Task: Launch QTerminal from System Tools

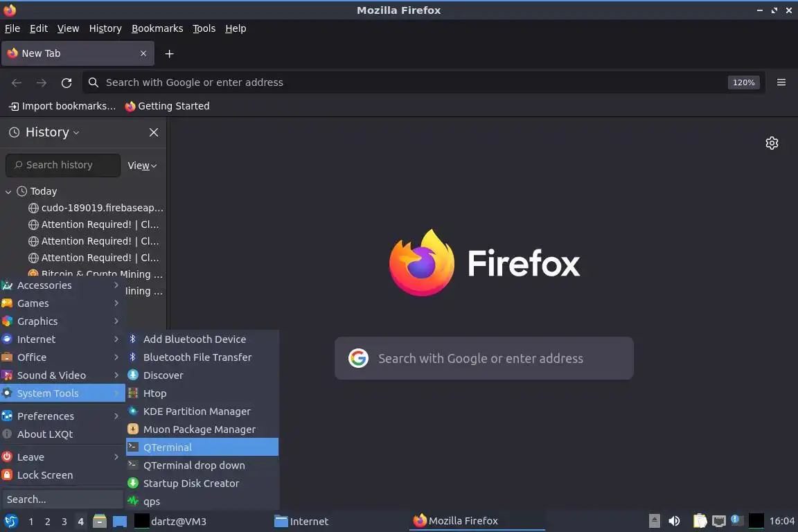Action: 202,447
